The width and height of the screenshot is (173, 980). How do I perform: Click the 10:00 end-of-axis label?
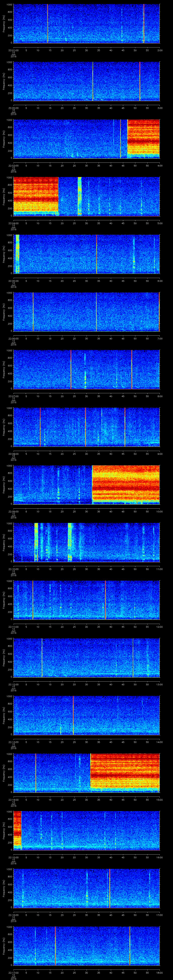[x=160, y=511]
